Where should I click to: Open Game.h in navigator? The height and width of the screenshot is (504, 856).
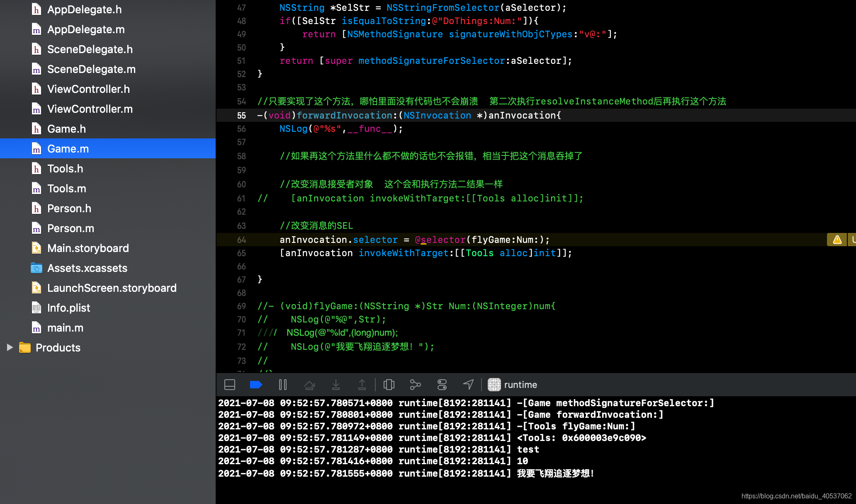66,129
